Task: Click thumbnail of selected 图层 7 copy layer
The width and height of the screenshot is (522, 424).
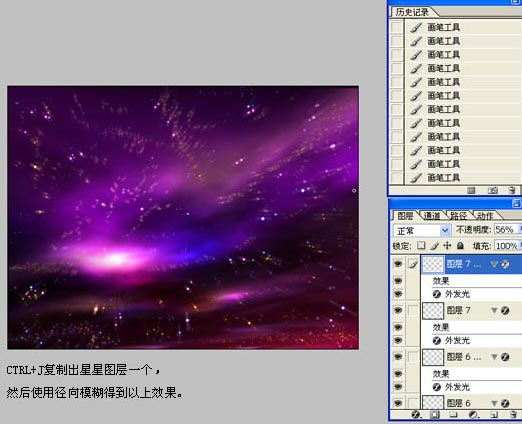Action: (433, 264)
